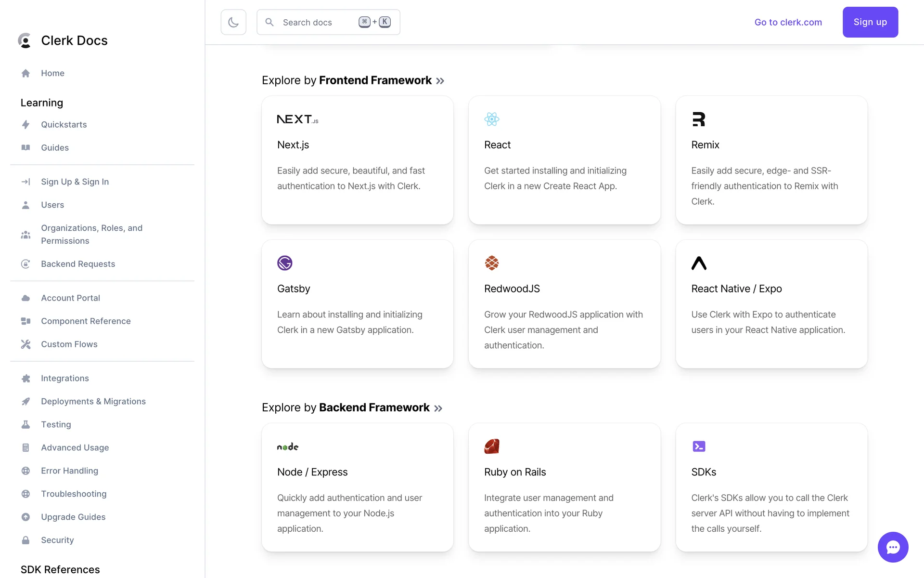The height and width of the screenshot is (578, 924).
Task: Click the SDKs terminal icon
Action: 699,447
